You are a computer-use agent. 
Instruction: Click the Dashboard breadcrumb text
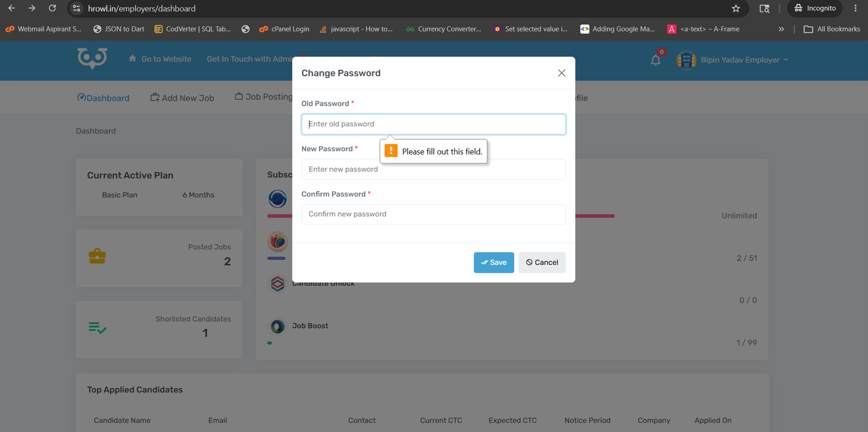coord(95,131)
